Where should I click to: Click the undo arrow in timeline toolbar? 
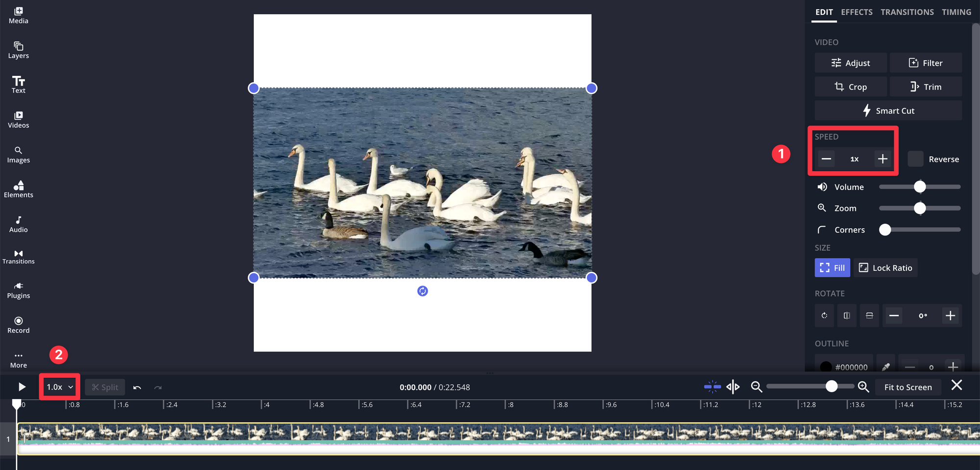click(x=137, y=387)
